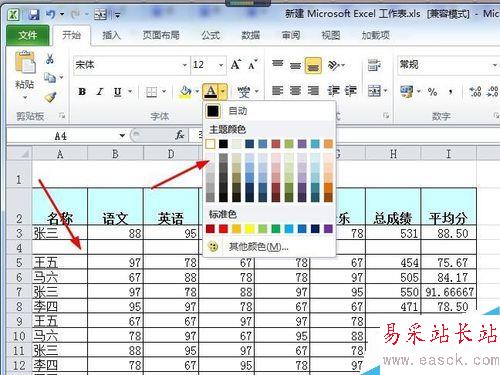Pick standard yellow color swatch
500x375 pixels.
(x=250, y=229)
